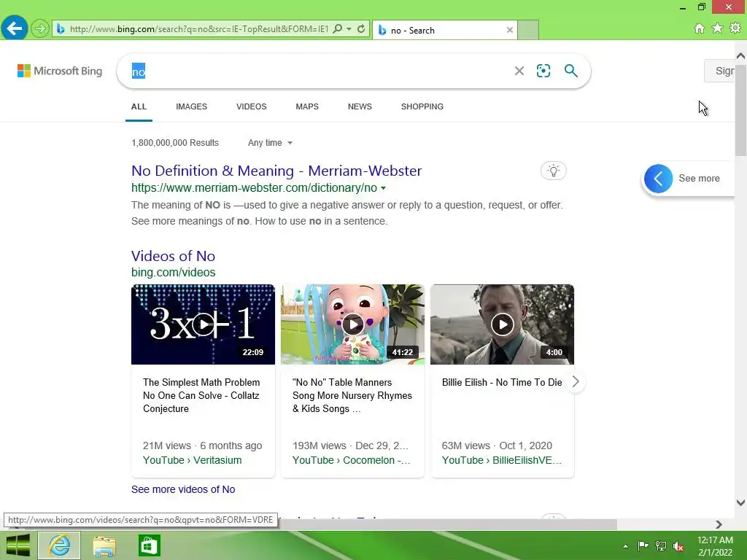This screenshot has height=560, width=747.
Task: Open File Explorer from the taskbar
Action: pos(104,545)
